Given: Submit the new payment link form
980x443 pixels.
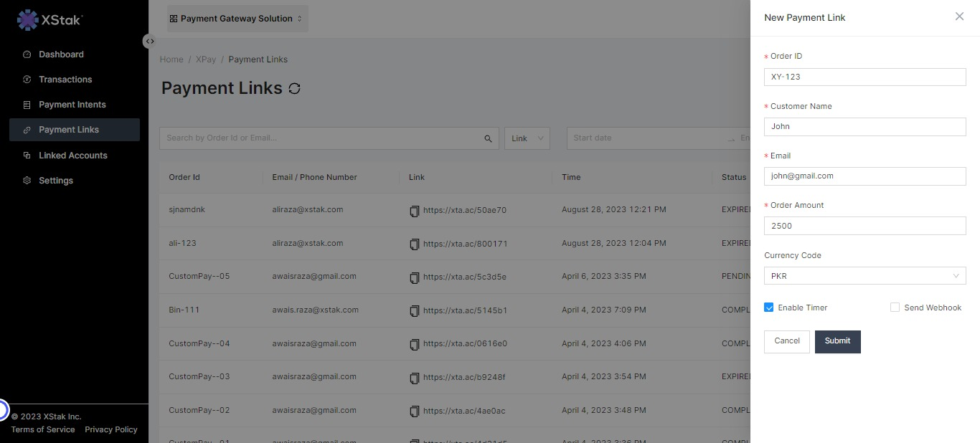Looking at the screenshot, I should [837, 341].
